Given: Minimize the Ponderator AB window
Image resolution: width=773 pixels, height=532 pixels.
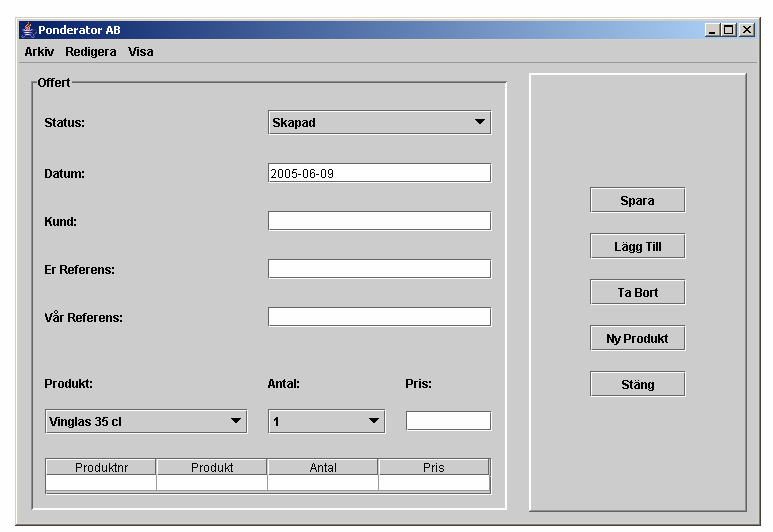Looking at the screenshot, I should tap(712, 30).
